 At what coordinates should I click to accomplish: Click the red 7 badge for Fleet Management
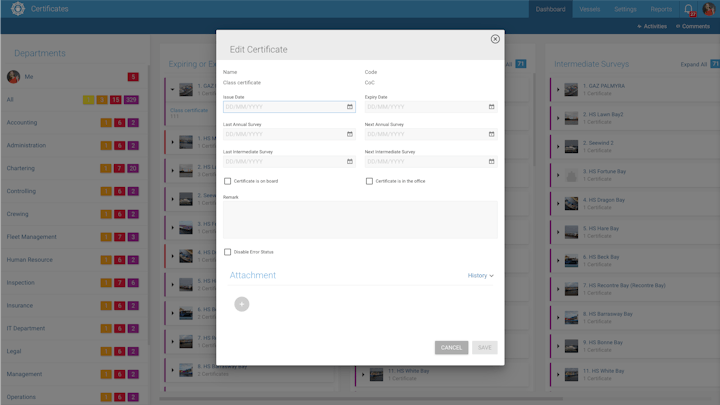tap(119, 237)
